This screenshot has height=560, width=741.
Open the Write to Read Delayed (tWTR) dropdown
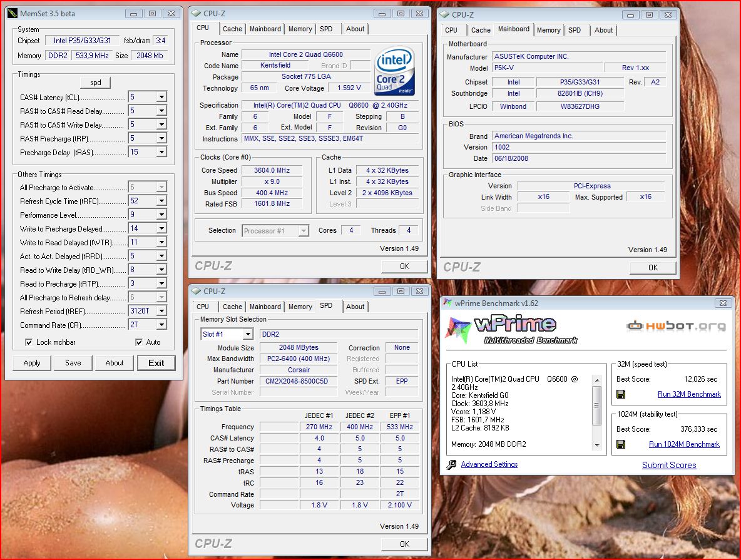161,242
